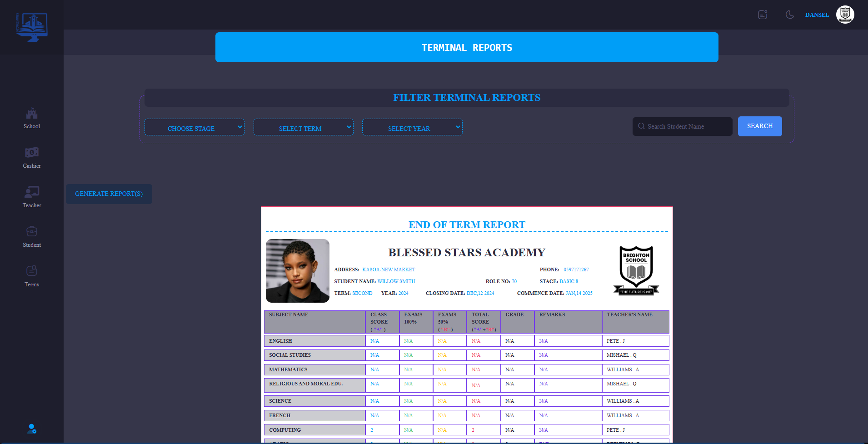Go to the Teacher sidebar icon
Viewport: 868px width, 444px height.
pos(32,192)
